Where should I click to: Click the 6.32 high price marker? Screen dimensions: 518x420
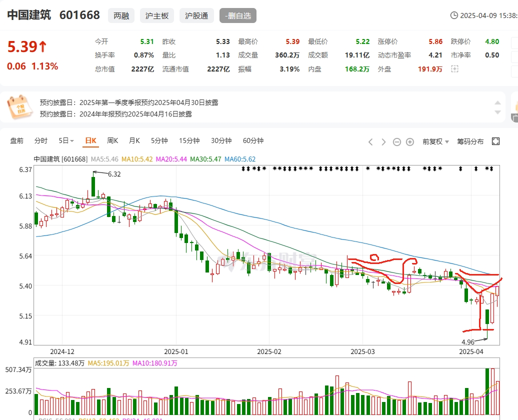114,174
